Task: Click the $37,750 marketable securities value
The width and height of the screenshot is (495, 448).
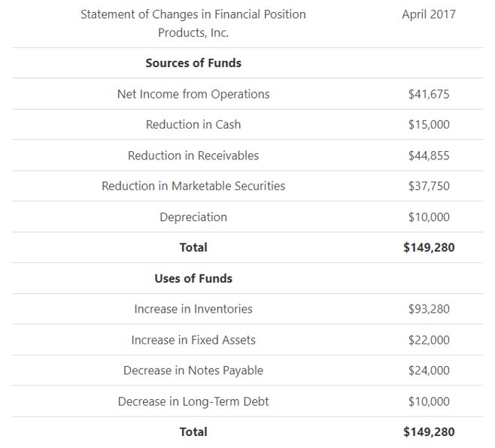Action: [x=429, y=186]
